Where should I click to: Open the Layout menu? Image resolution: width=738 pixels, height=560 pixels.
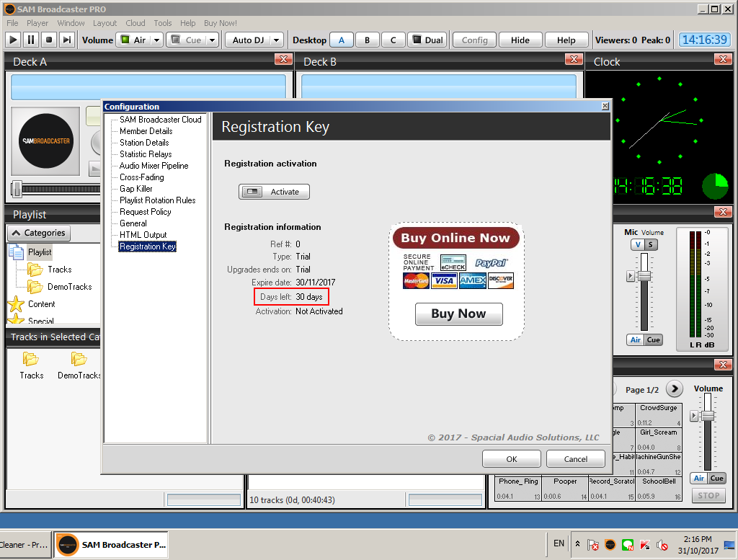tap(105, 22)
